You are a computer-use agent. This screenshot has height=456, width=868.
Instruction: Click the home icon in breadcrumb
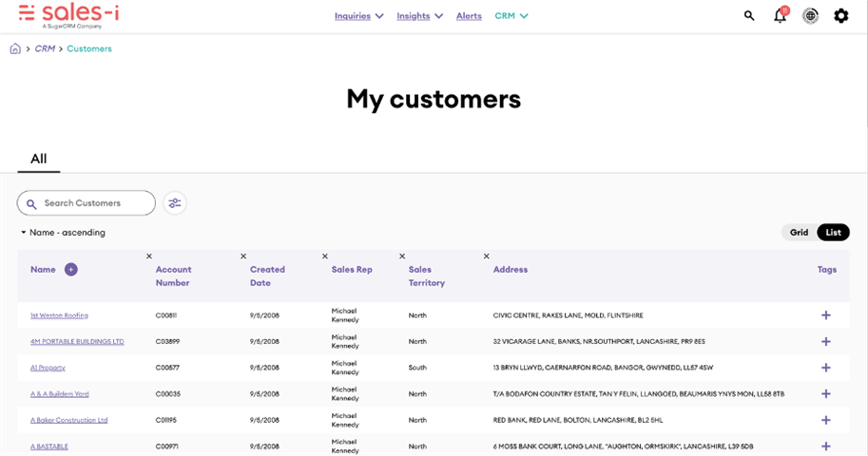click(x=15, y=48)
